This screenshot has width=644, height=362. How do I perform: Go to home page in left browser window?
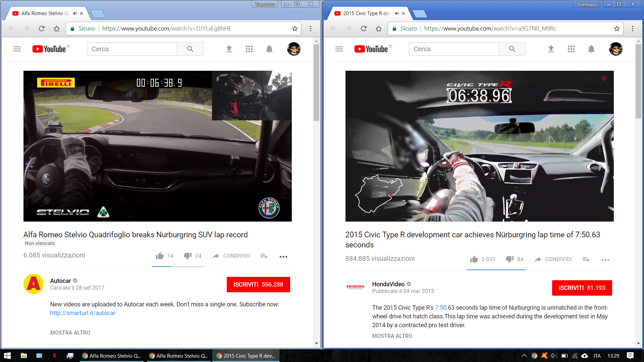[57, 28]
